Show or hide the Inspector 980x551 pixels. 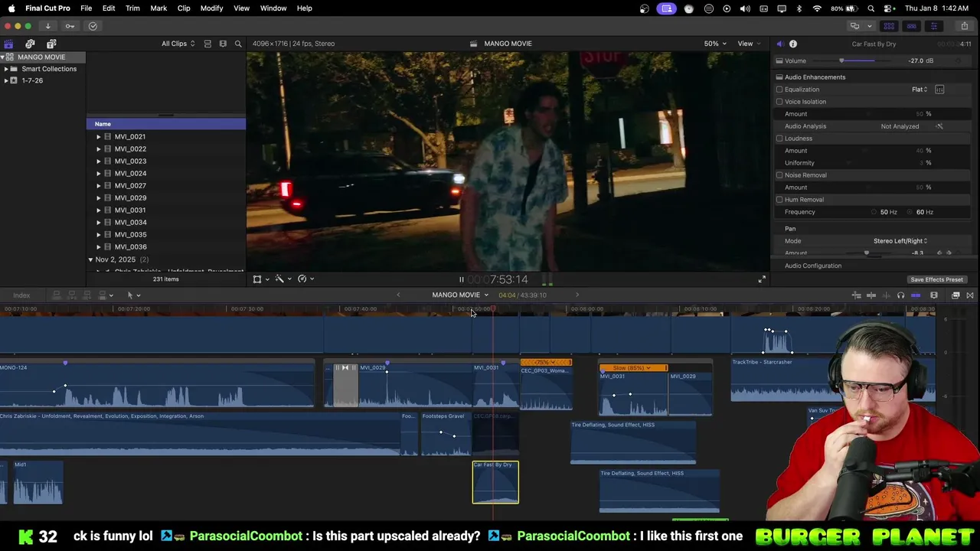933,26
